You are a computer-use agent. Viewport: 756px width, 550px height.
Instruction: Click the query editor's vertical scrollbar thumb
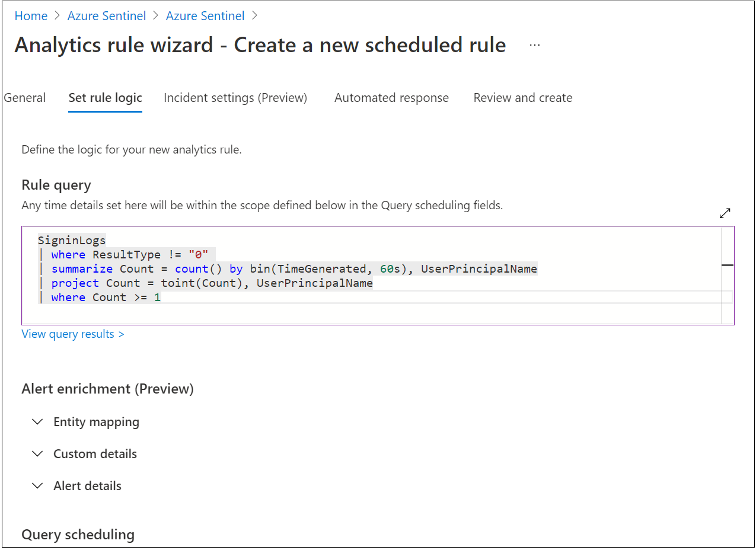click(x=728, y=266)
